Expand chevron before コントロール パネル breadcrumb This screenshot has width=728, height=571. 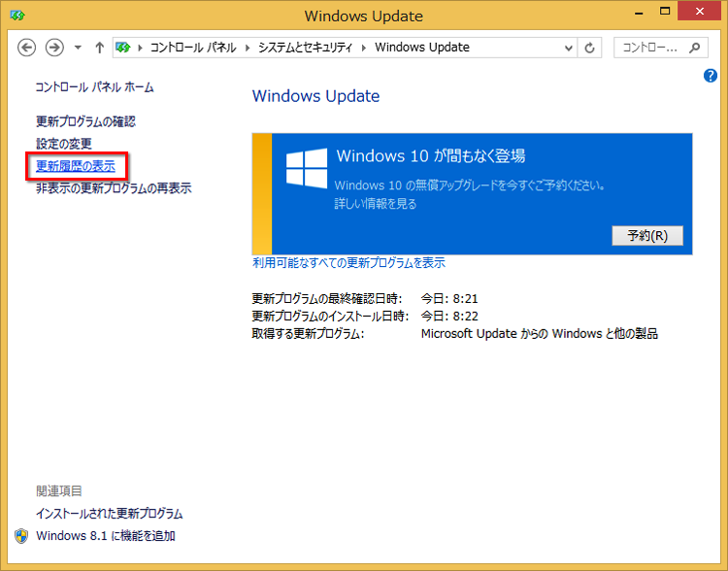[140, 48]
